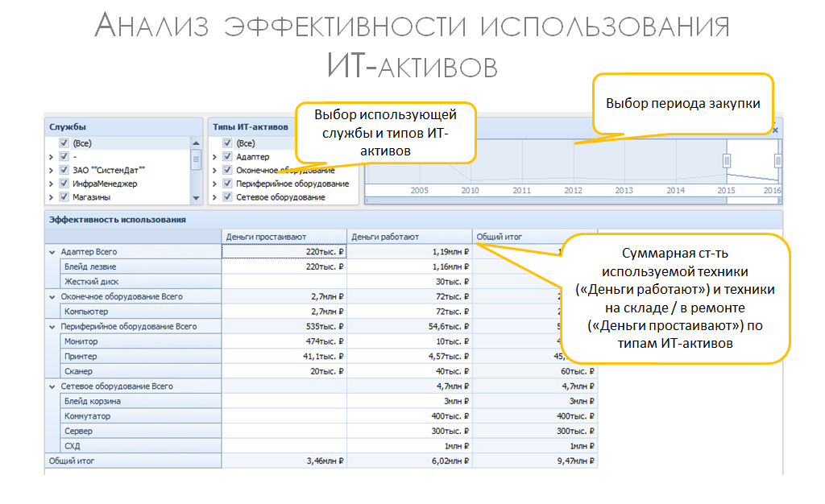Select the Блейд лезвие row
Viewport: 825px width, 504px height.
(140, 267)
